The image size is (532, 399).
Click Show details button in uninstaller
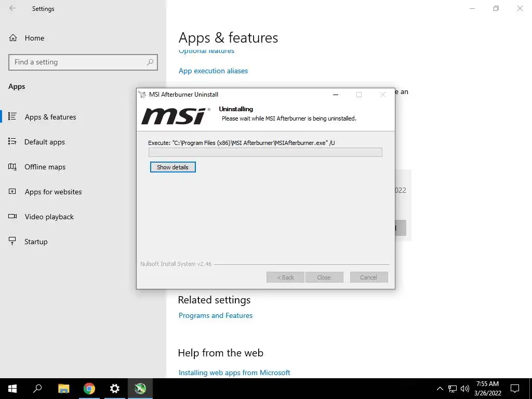point(172,167)
